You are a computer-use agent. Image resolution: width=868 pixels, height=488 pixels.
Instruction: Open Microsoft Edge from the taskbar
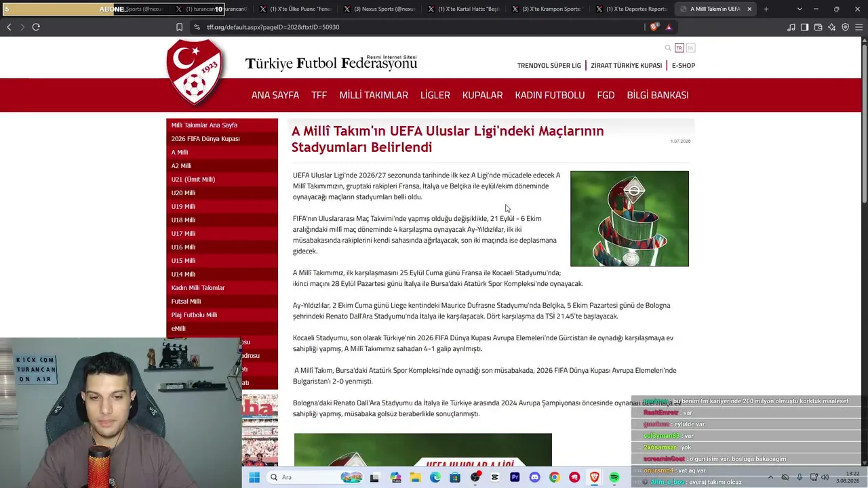(435, 477)
